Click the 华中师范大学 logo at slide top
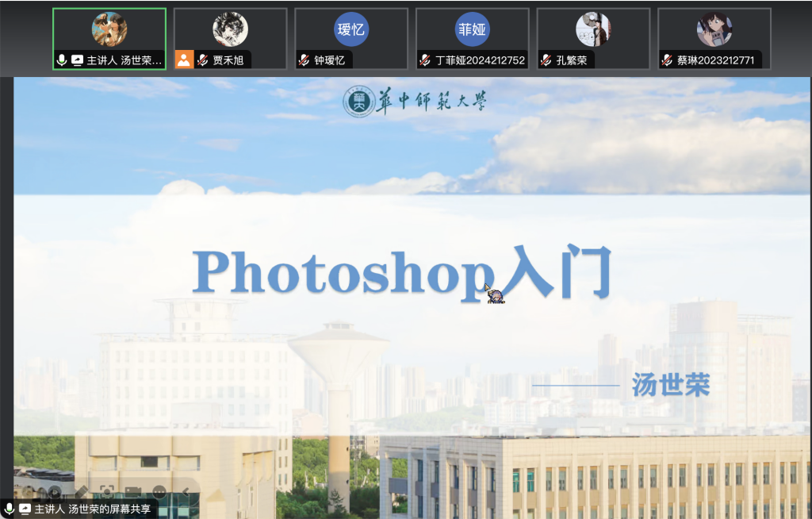This screenshot has height=519, width=812. (415, 102)
